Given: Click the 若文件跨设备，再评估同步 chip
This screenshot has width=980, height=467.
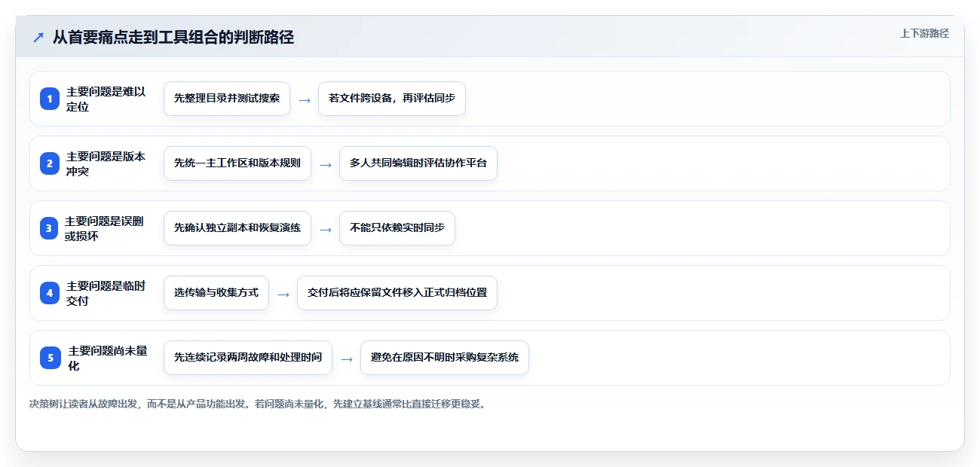Looking at the screenshot, I should (392, 99).
